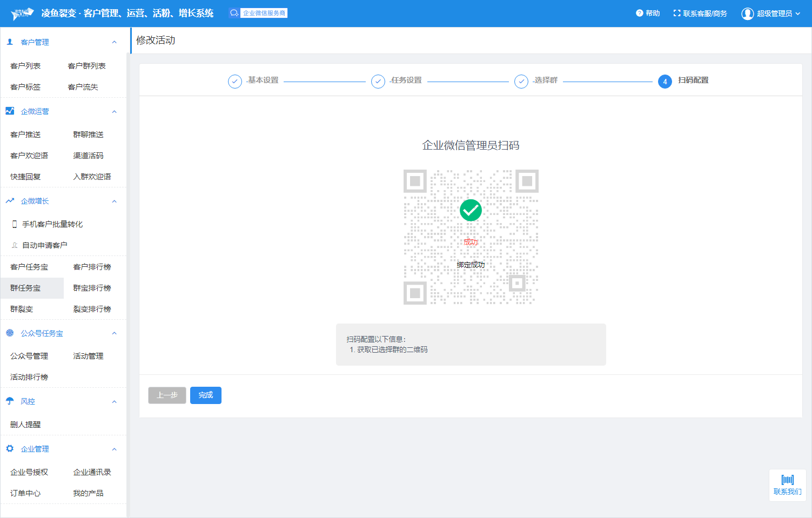This screenshot has width=812, height=518.
Task: Click the 上一步 button
Action: coord(167,395)
